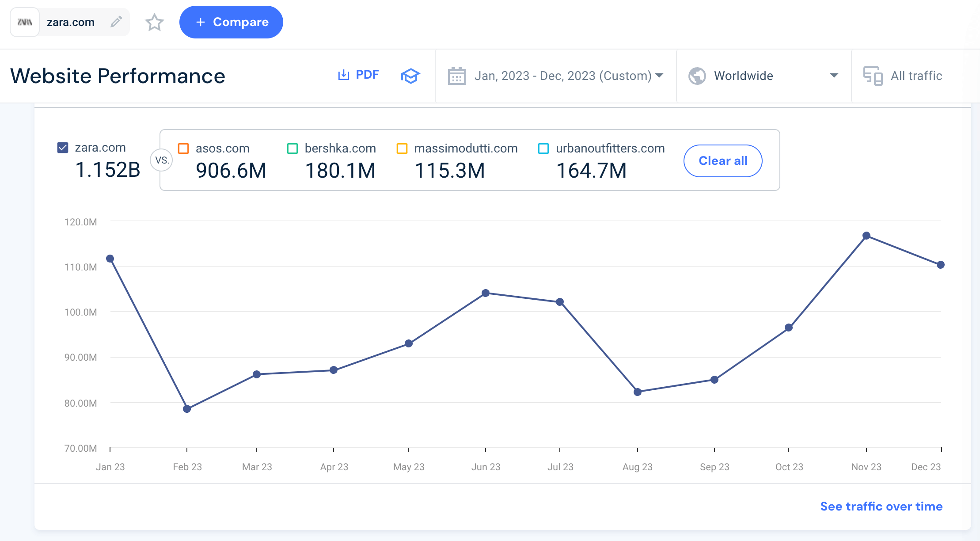This screenshot has height=541, width=980.
Task: Check the bershka.com checkbox
Action: coord(292,149)
